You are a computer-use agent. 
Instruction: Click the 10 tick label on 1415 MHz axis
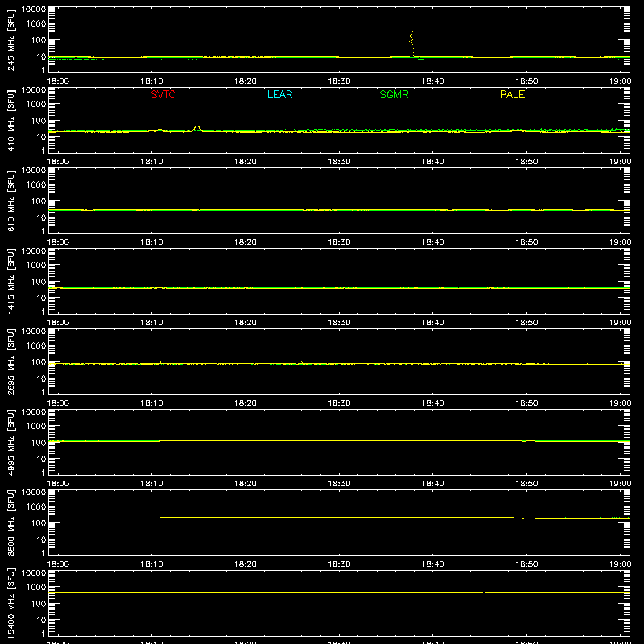pos(41,298)
